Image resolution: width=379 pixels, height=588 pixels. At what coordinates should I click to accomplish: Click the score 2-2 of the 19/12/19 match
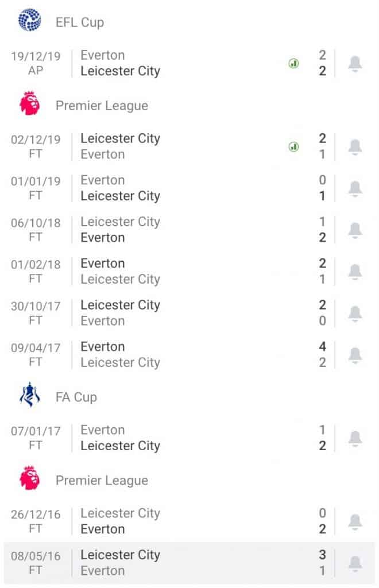click(x=322, y=64)
